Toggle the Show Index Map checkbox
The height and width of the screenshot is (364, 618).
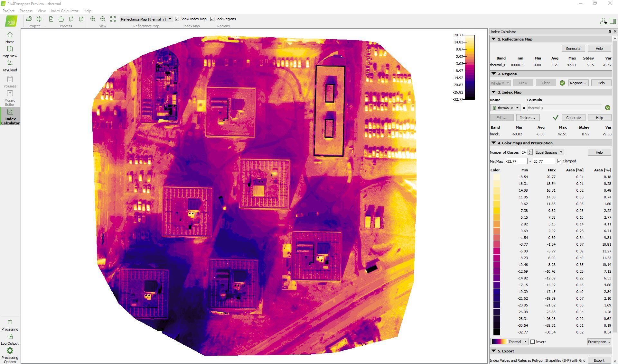tap(177, 19)
